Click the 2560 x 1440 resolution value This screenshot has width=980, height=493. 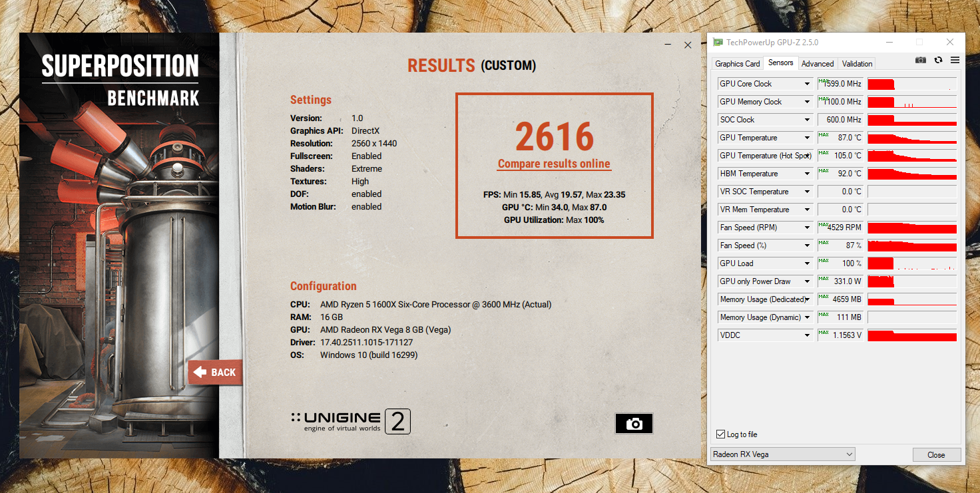tap(374, 144)
